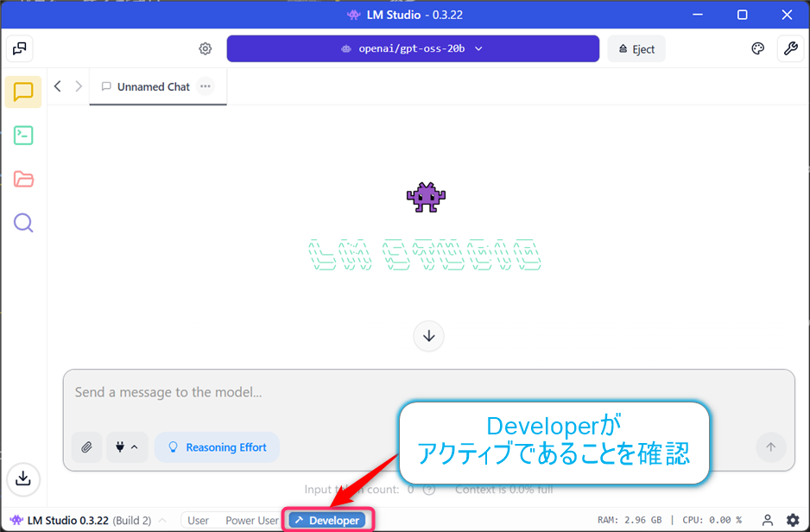Go forward with the right arrow
The width and height of the screenshot is (810, 532).
point(79,86)
